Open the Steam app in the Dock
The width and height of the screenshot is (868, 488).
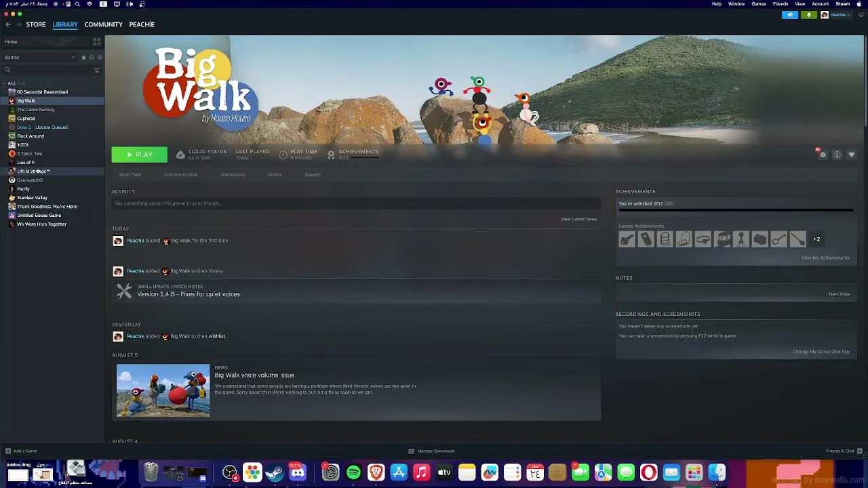pyautogui.click(x=275, y=472)
